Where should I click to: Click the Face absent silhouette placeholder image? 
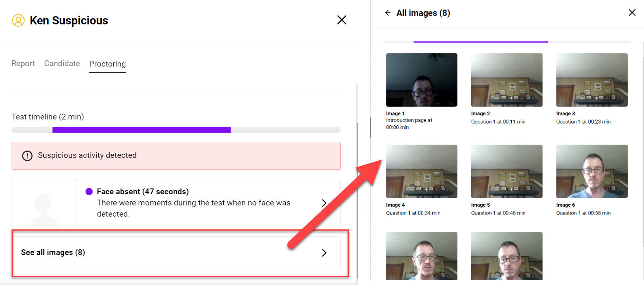click(44, 203)
